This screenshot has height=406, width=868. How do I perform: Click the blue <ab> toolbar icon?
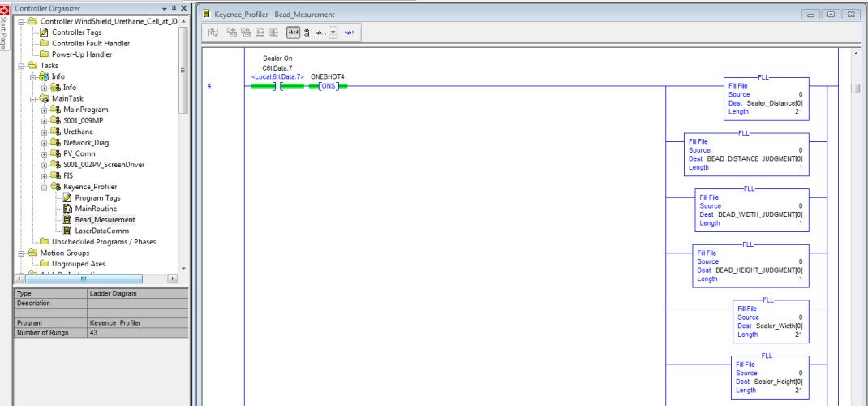(349, 32)
